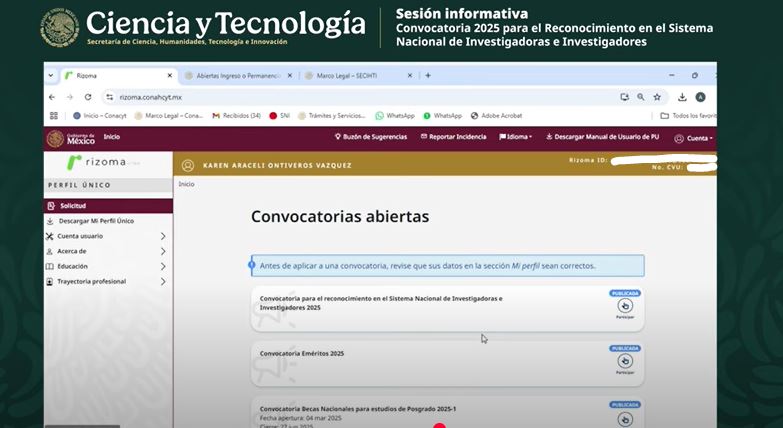The width and height of the screenshot is (783, 428).
Task: Click the Gobierno de México logo
Action: point(69,138)
